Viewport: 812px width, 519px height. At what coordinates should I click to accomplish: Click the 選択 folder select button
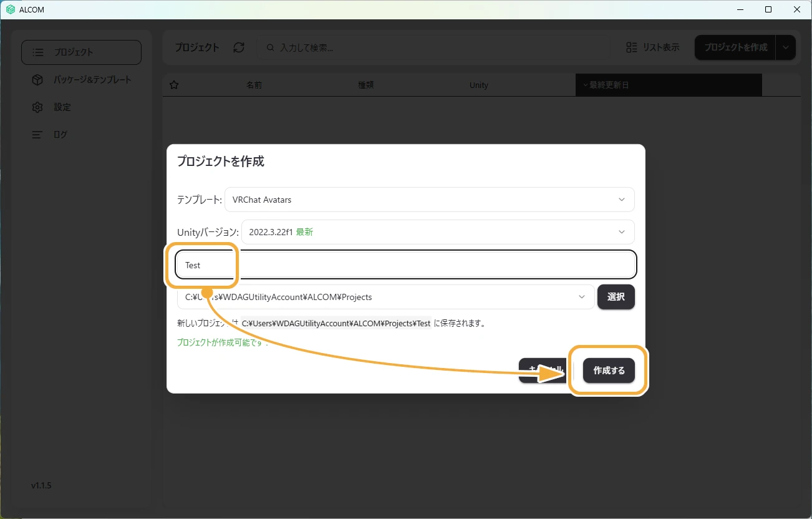click(x=616, y=297)
